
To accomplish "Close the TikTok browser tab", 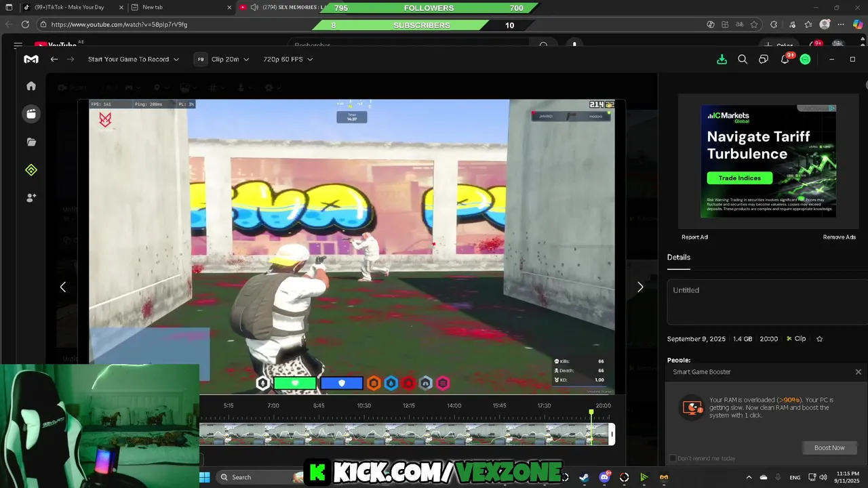I will coord(121,7).
